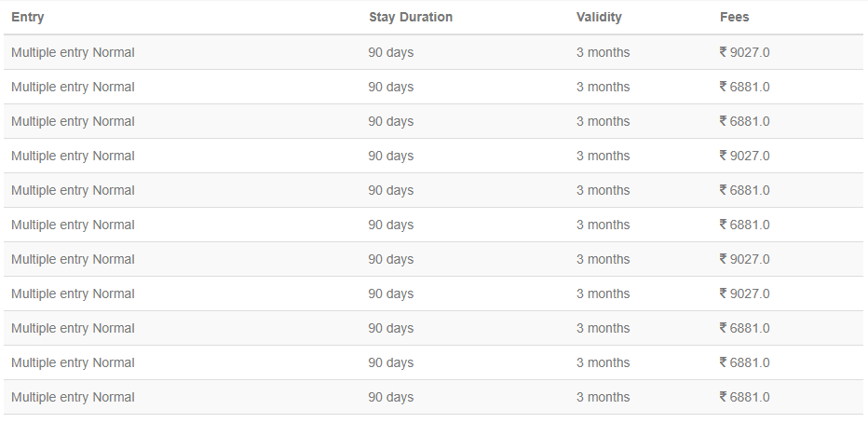
Task: Click the 3 months cell in the first row
Action: point(603,52)
